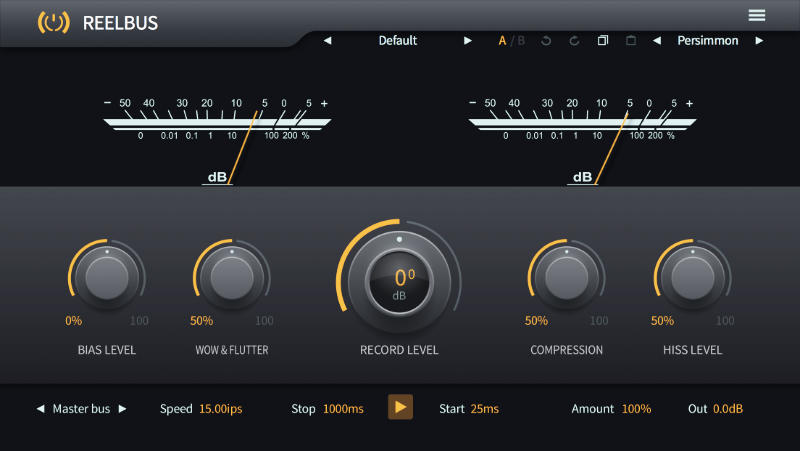Screen dimensions: 800x451
Task: Click the RECORD LEVEL label
Action: [x=399, y=350]
